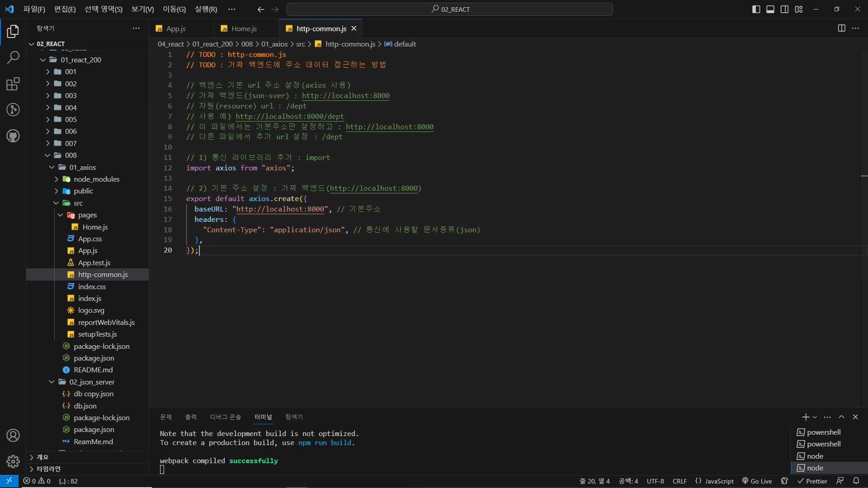Click the Go Live status button

pos(757,481)
